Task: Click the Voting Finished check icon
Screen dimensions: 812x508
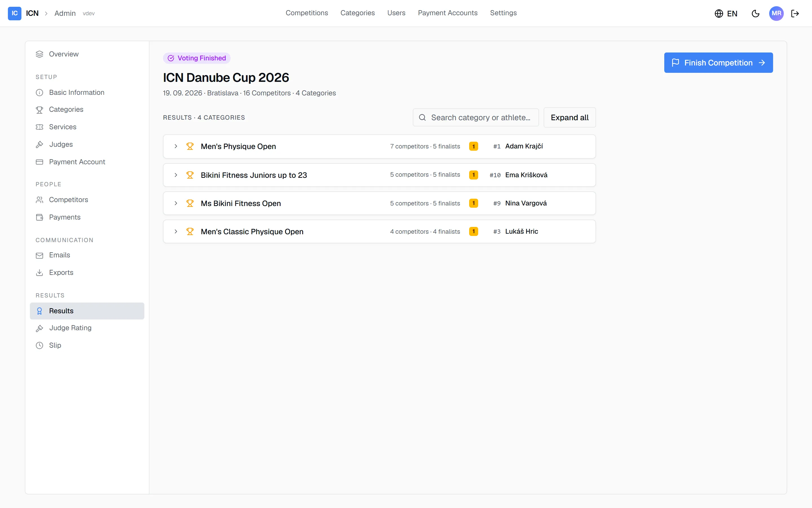Action: click(171, 58)
